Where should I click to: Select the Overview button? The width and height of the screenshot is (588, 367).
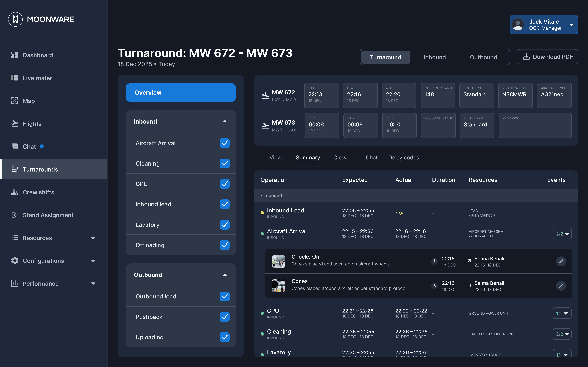pyautogui.click(x=181, y=93)
